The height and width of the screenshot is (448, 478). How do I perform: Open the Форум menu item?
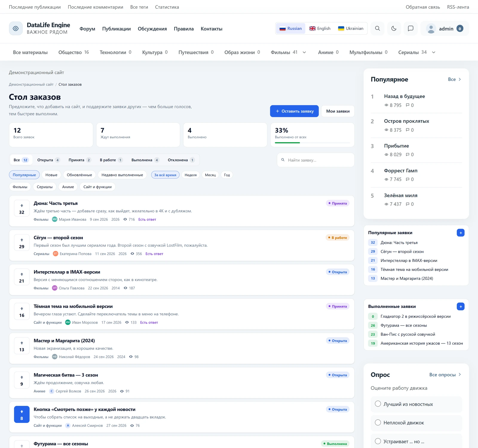[87, 29]
